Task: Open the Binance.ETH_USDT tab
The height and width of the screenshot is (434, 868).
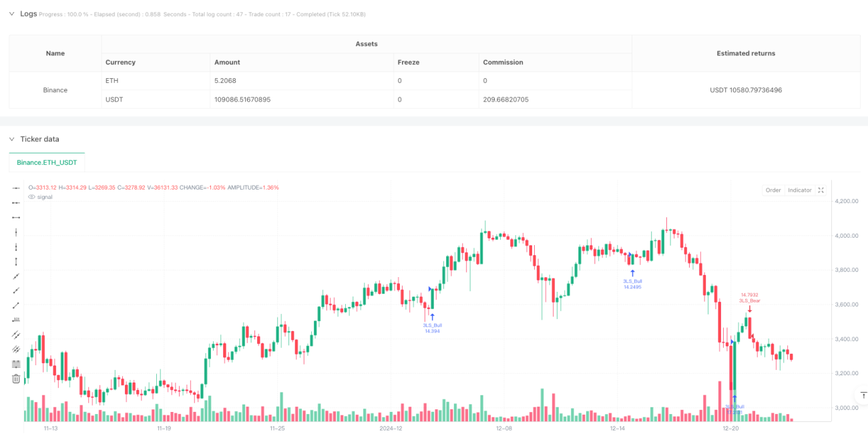Action: [47, 162]
